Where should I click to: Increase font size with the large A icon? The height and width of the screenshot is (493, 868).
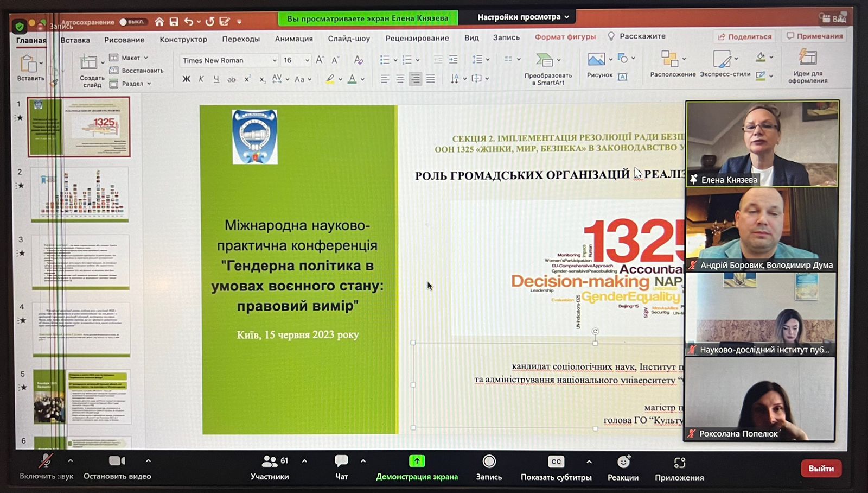click(x=320, y=60)
